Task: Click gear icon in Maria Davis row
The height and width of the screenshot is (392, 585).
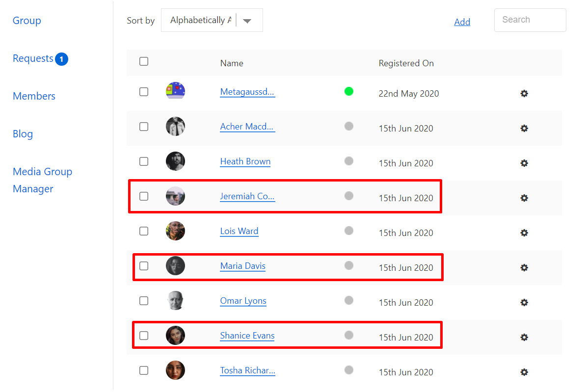Action: (524, 267)
